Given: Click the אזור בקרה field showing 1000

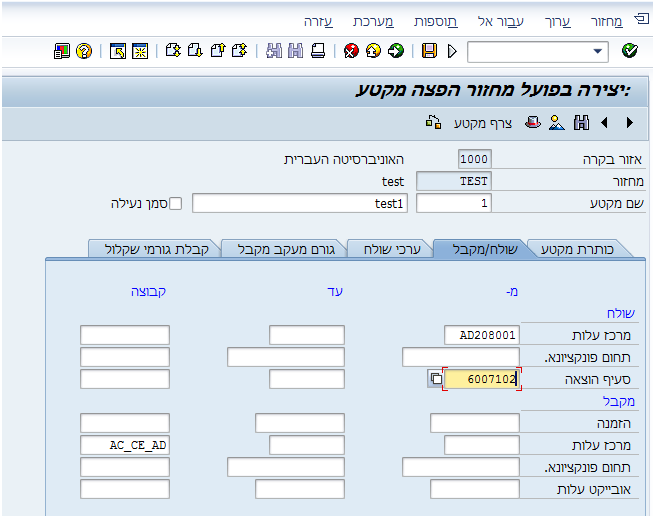Looking at the screenshot, I should [475, 159].
